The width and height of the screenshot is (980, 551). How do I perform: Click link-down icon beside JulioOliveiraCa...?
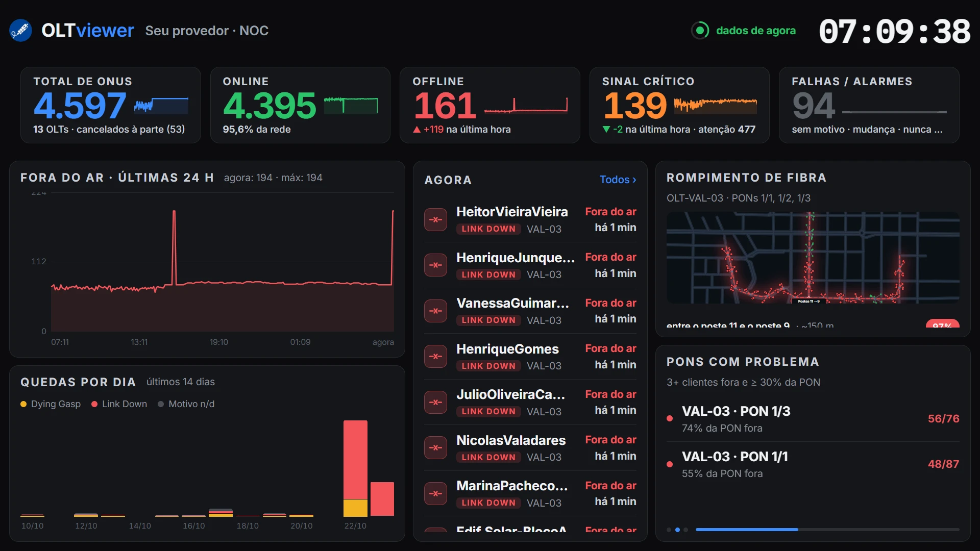click(x=435, y=403)
